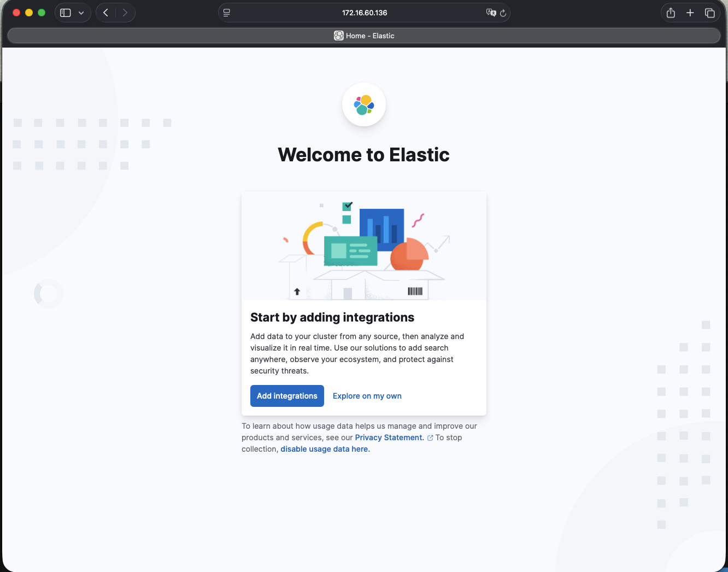Viewport: 728px width, 572px height.
Task: Reload the page with the refresh icon
Action: click(503, 13)
